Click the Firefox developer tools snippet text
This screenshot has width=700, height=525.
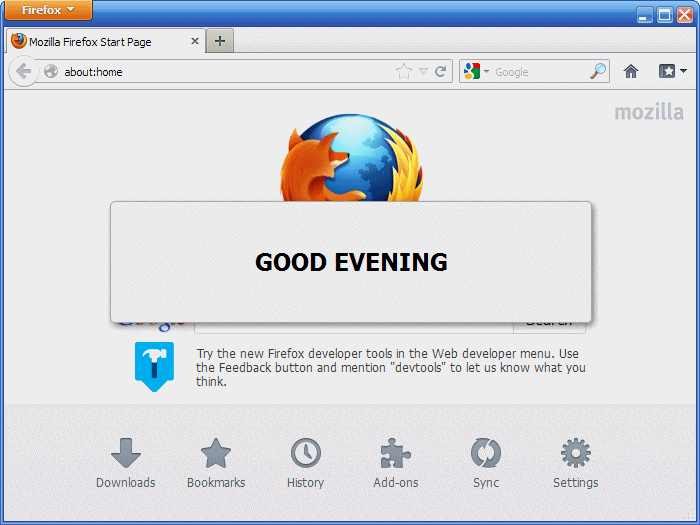[x=391, y=367]
